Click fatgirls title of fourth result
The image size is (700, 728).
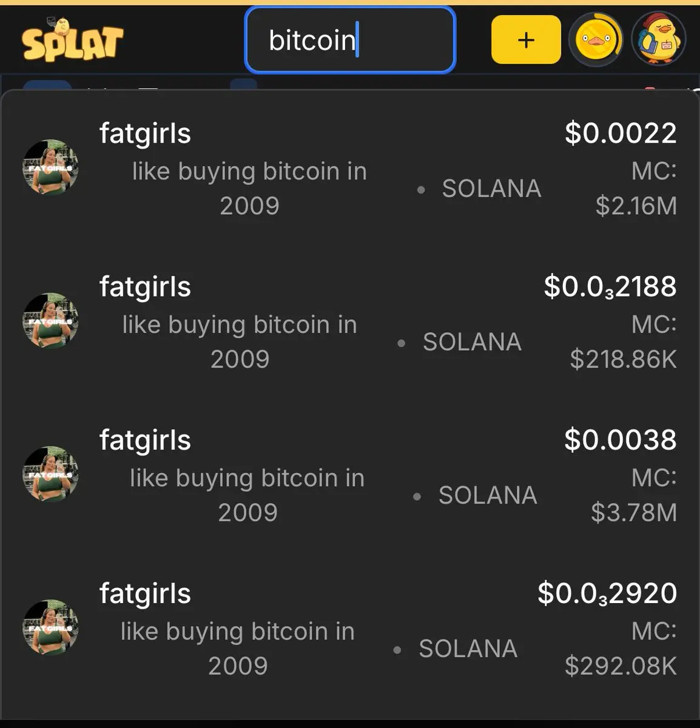click(x=145, y=595)
